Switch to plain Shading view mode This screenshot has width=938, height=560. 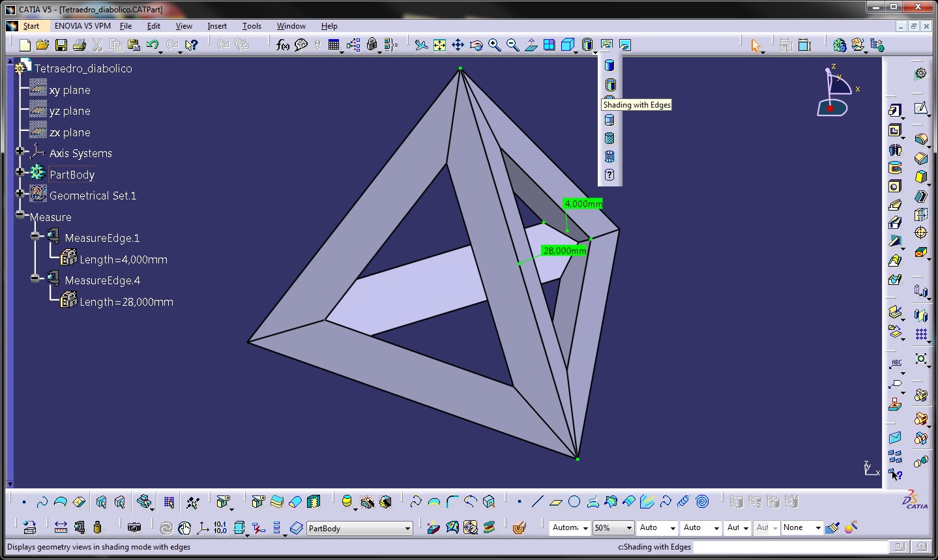coord(609,66)
